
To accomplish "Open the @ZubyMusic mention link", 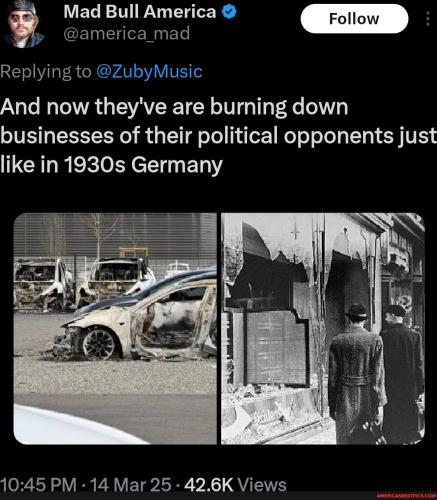I will (149, 71).
